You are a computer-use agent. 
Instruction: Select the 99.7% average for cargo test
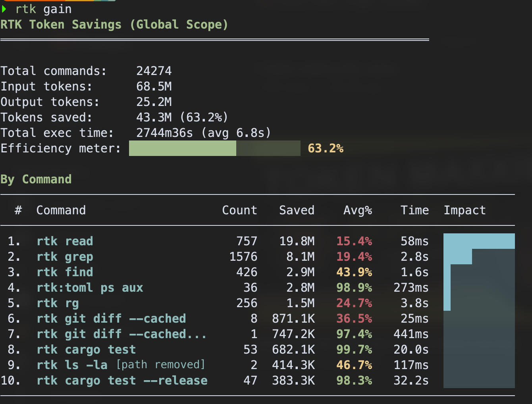[354, 350]
